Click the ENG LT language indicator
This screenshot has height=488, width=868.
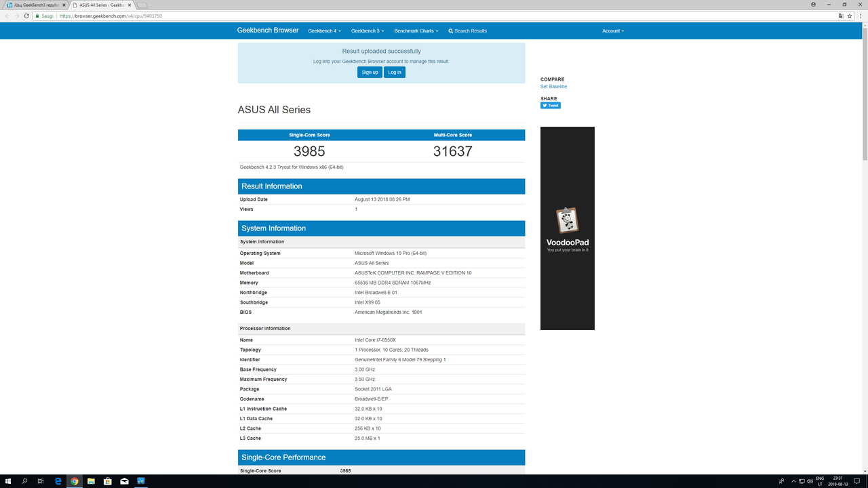click(x=820, y=481)
